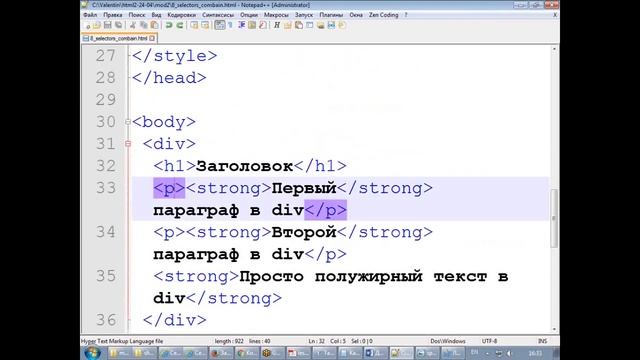Click line number 29 in the margin

[106, 100]
